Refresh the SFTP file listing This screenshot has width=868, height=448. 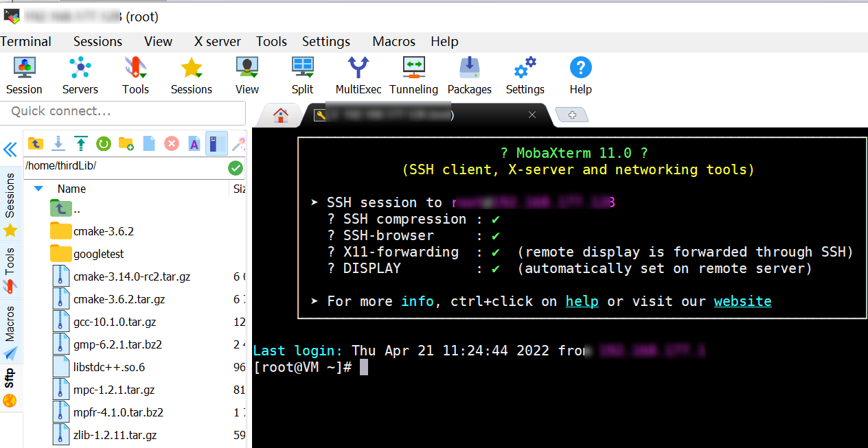[103, 144]
